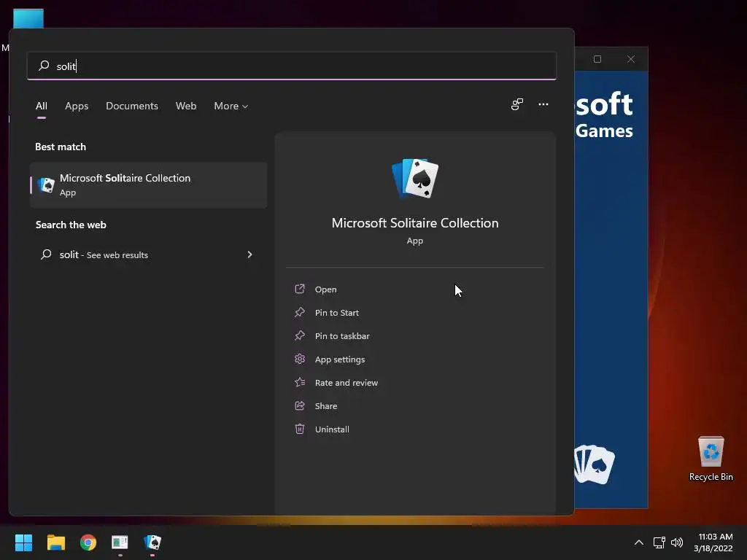Viewport: 747px width, 560px height.
Task: Click the small Solitaire icon in best match row
Action: [46, 184]
